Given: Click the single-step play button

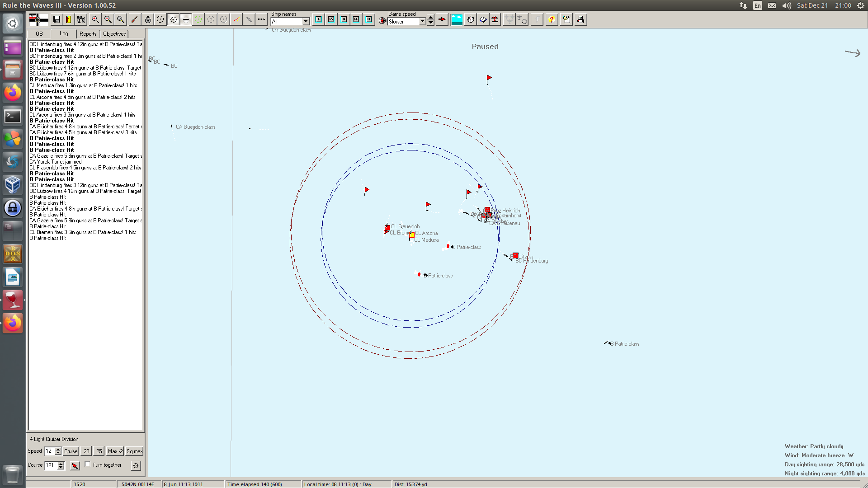Looking at the screenshot, I should tap(319, 19).
